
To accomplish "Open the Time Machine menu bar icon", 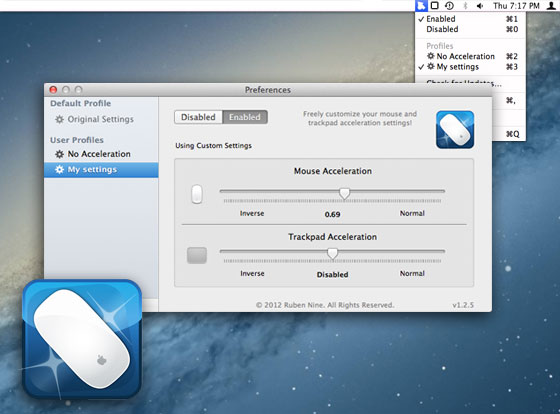I will [x=449, y=5].
